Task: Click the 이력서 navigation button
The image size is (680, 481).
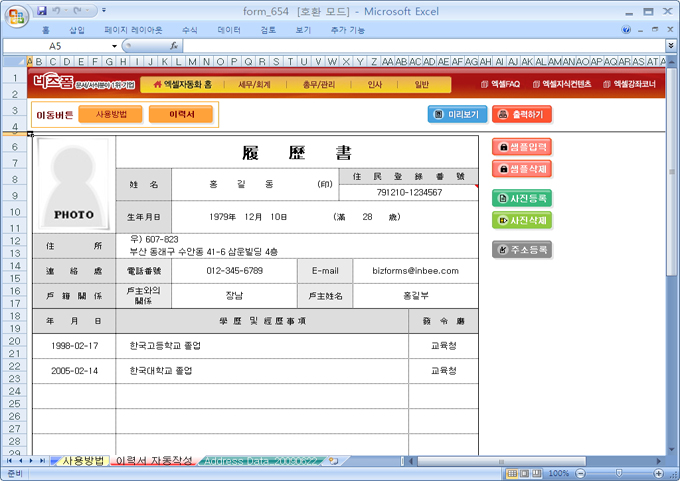Action: click(x=181, y=115)
